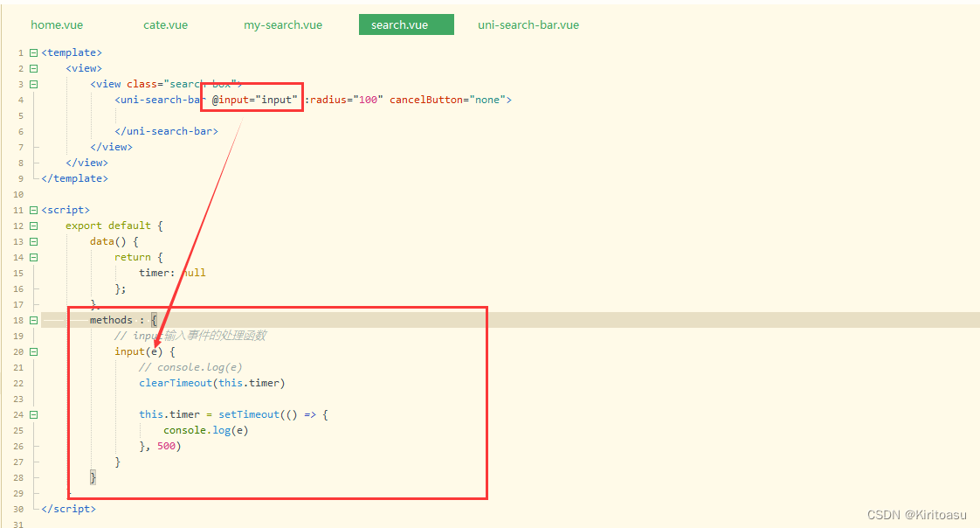This screenshot has height=528, width=980.
Task: Click the <view> tag on line 2
Action: point(84,68)
